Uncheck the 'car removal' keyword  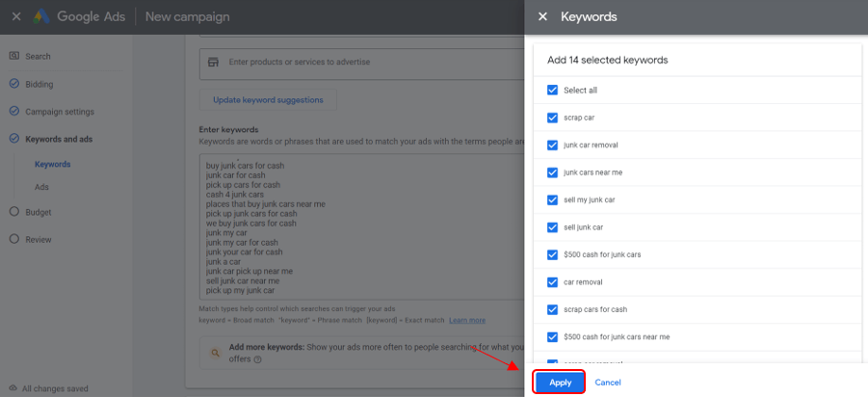(552, 281)
